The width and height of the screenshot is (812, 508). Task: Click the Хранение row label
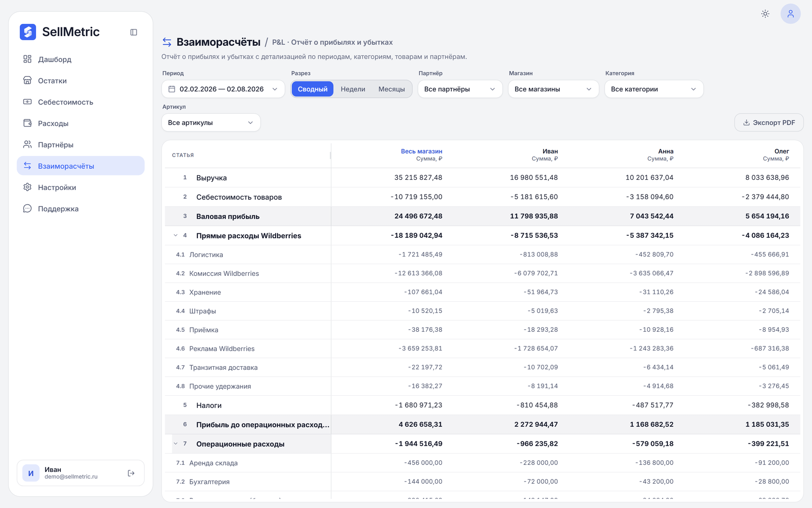point(205,292)
